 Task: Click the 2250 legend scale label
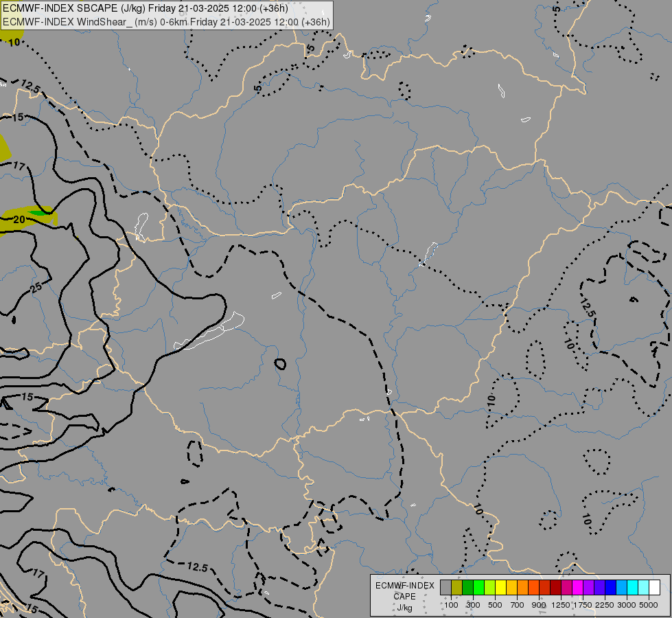[605, 605]
